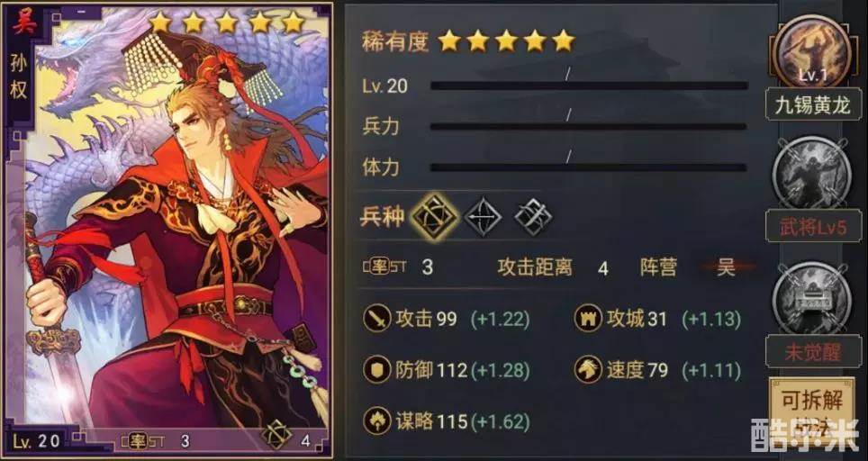Click the 未觉醒 awakening label
Viewport: 868px width, 461px height.
coord(813,351)
